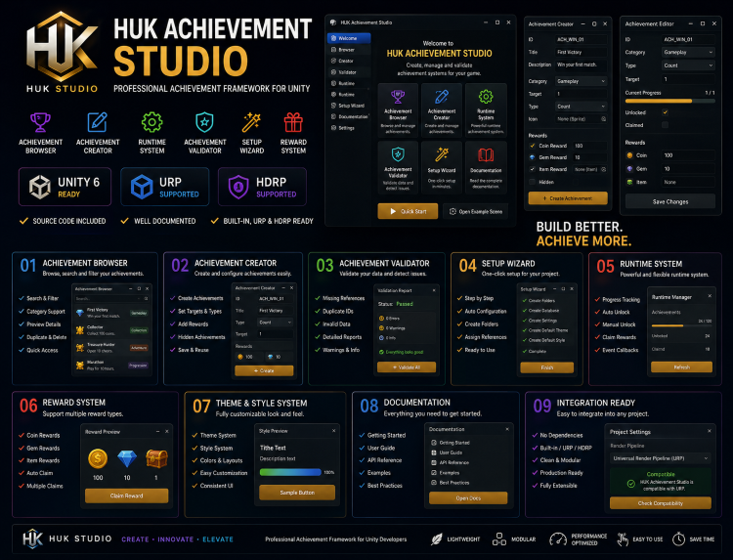
Task: Click the Setup Wizard wand icon
Action: pos(251,122)
